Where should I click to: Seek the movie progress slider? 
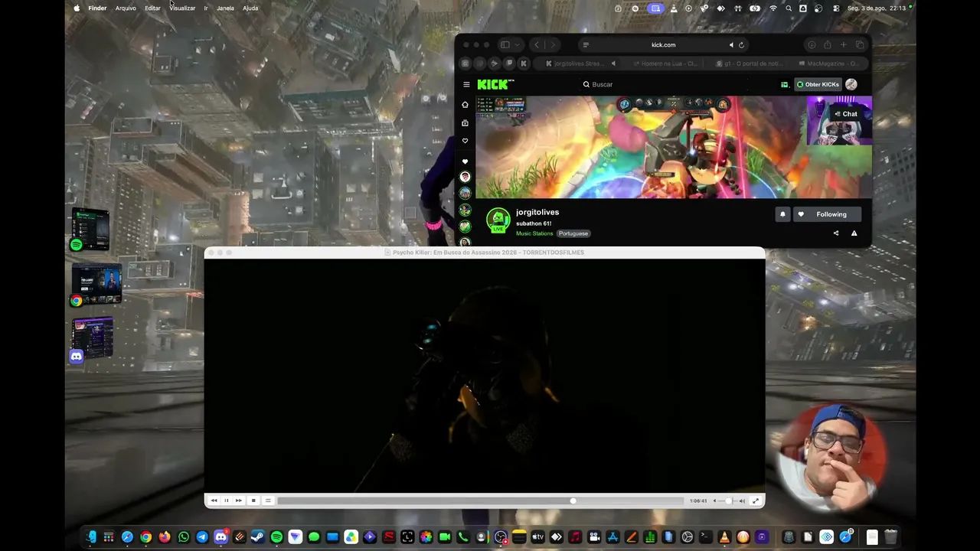click(x=481, y=500)
